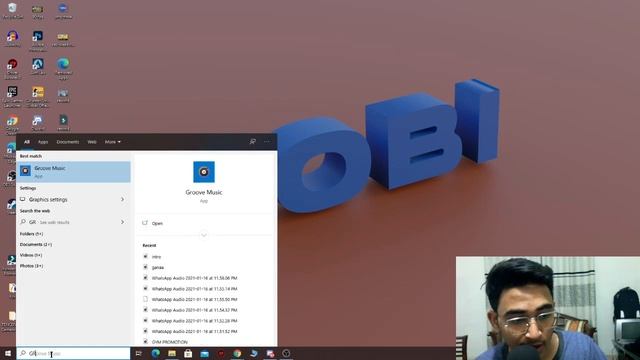Image resolution: width=640 pixels, height=360 pixels.
Task: Expand the Documents (2+) results group
Action: point(36,244)
